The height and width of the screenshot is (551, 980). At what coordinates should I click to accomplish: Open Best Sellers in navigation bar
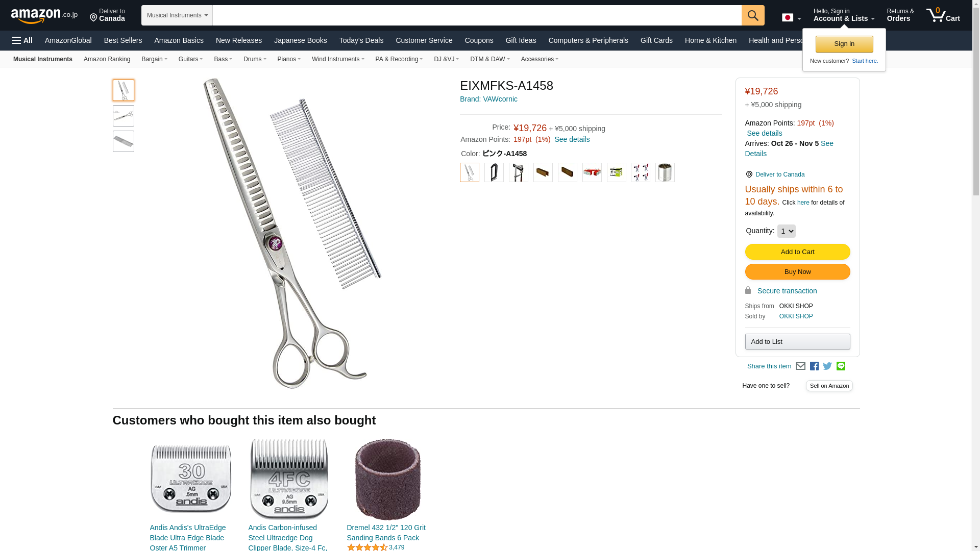[123, 40]
